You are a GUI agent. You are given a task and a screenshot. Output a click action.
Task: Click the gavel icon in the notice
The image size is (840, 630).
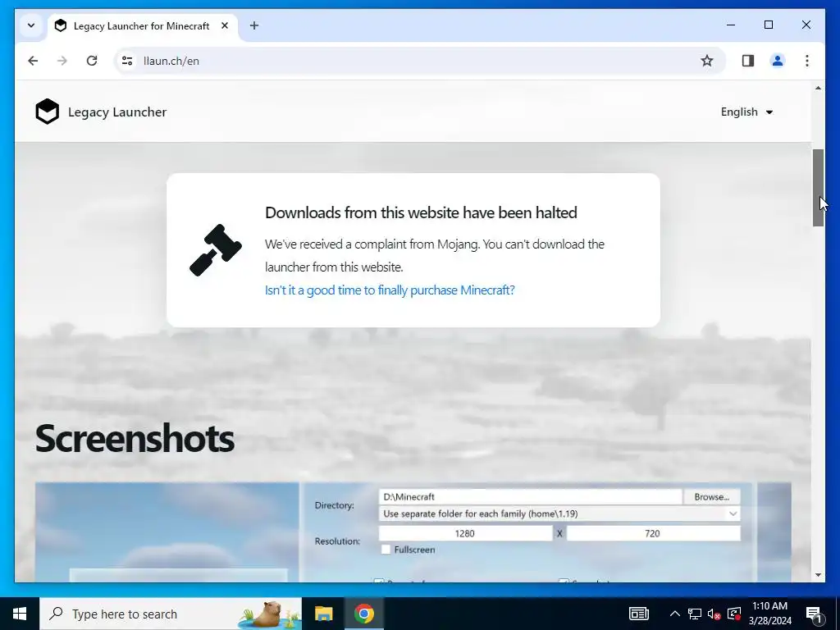pos(216,250)
